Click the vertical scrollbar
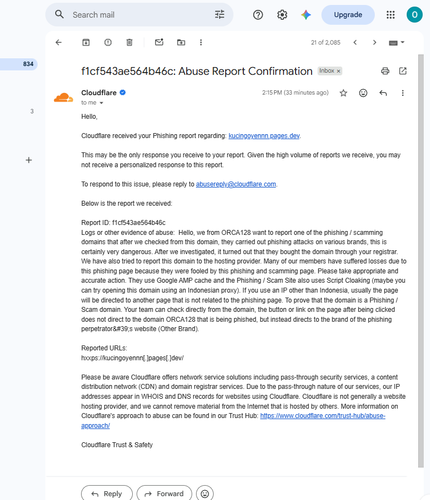Viewport: 430px width, 500px height. (x=421, y=261)
